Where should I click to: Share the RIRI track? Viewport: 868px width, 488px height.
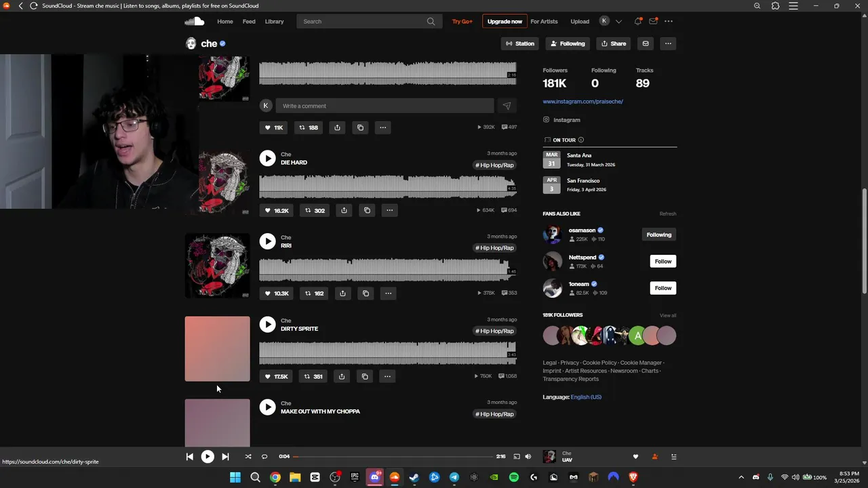pyautogui.click(x=342, y=293)
